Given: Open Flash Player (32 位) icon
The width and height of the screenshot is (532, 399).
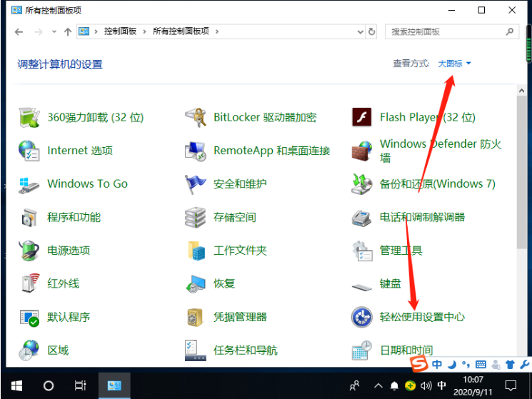Looking at the screenshot, I should pyautogui.click(x=362, y=117).
